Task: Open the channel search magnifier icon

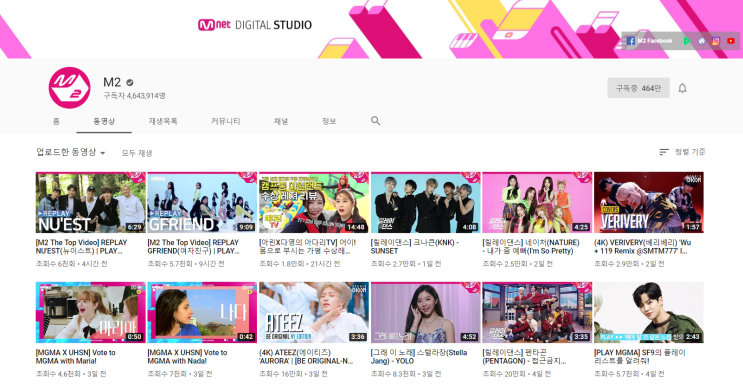Action: (x=375, y=121)
